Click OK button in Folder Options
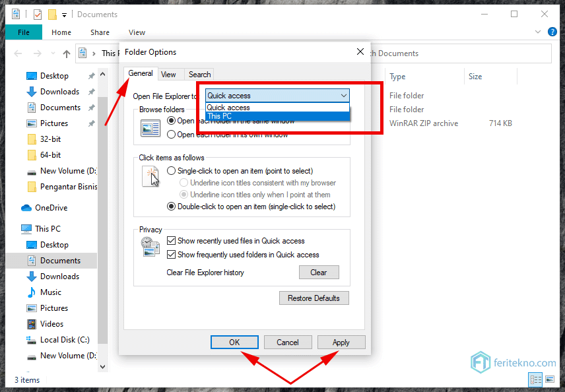 tap(234, 343)
